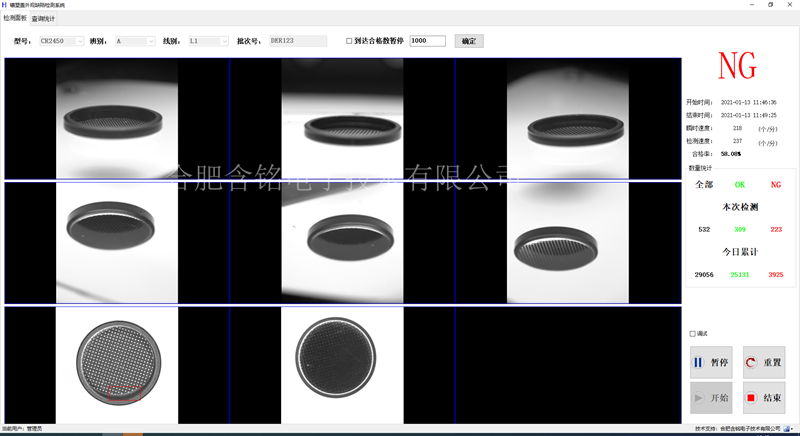Click the red stop (结束) button

click(764, 397)
